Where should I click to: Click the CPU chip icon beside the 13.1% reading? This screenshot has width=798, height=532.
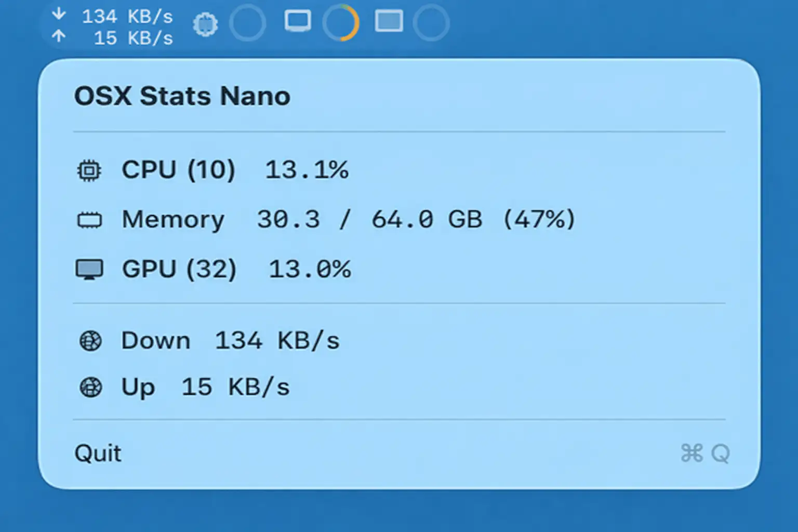click(89, 170)
